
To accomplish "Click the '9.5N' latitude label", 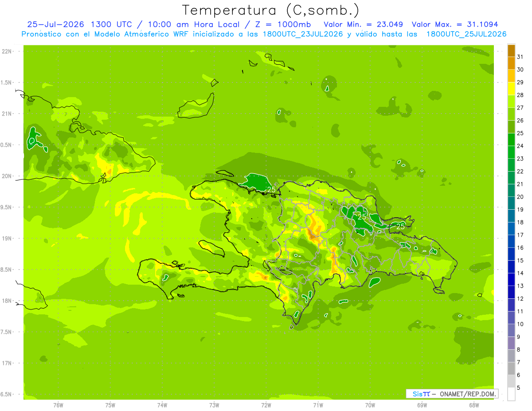I will 7,207.
